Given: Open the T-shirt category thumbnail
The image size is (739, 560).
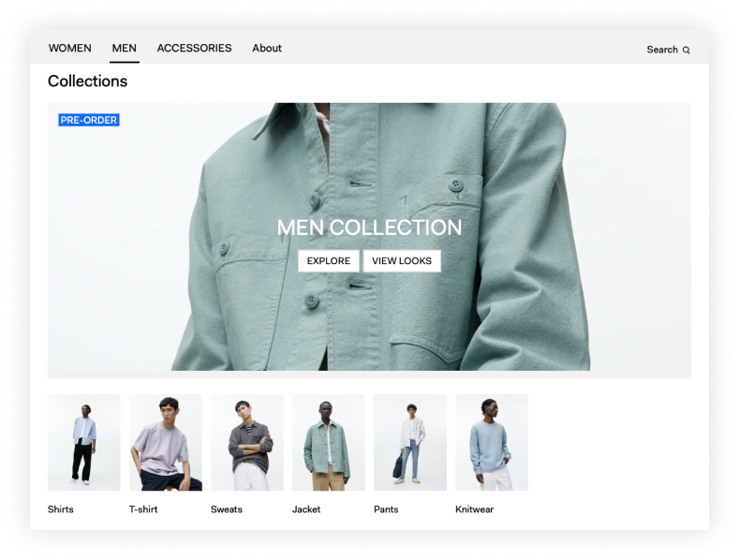Looking at the screenshot, I should pos(166,443).
